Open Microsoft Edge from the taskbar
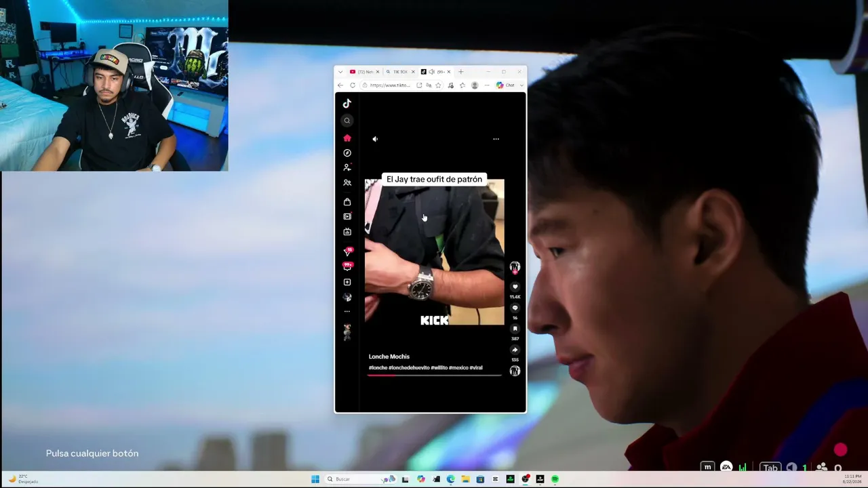This screenshot has width=868, height=488. coord(450,479)
